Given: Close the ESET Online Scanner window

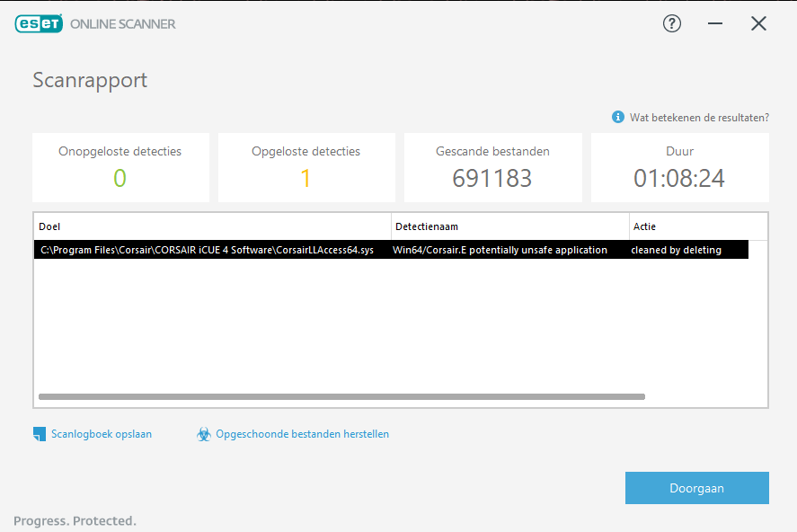Looking at the screenshot, I should pos(758,23).
